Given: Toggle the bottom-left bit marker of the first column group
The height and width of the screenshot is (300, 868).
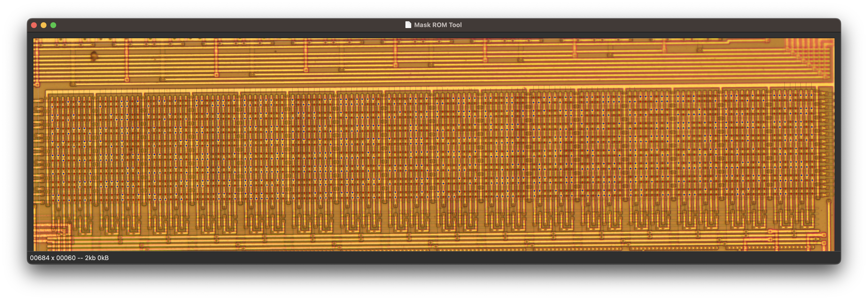Looking at the screenshot, I should (x=53, y=200).
